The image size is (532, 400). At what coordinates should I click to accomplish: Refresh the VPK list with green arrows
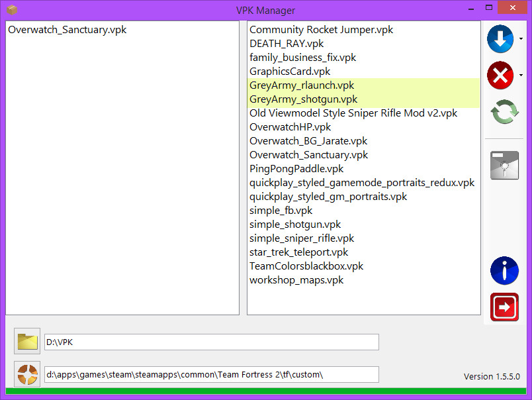pos(503,112)
